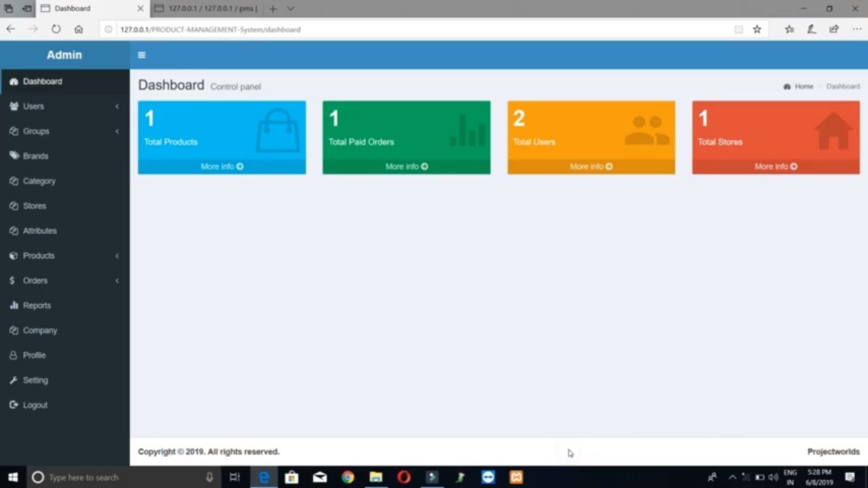Click the house icon on Total Stores card
868x488 pixels.
[833, 130]
